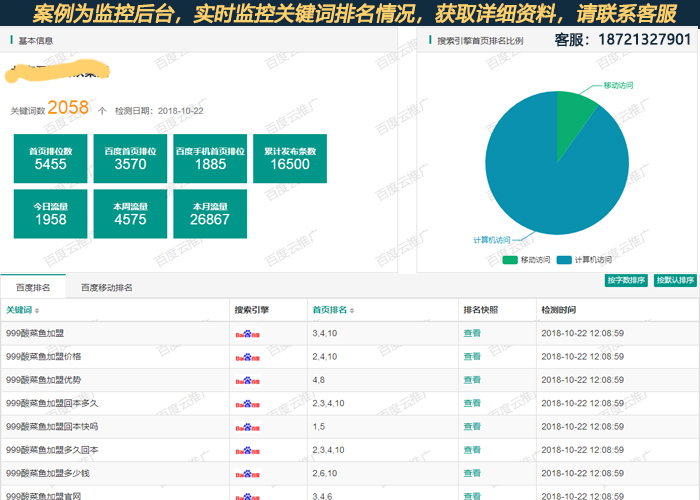View snapshot 查看 for 999酸菜鱼加盟
This screenshot has height=500, width=700.
472,333
